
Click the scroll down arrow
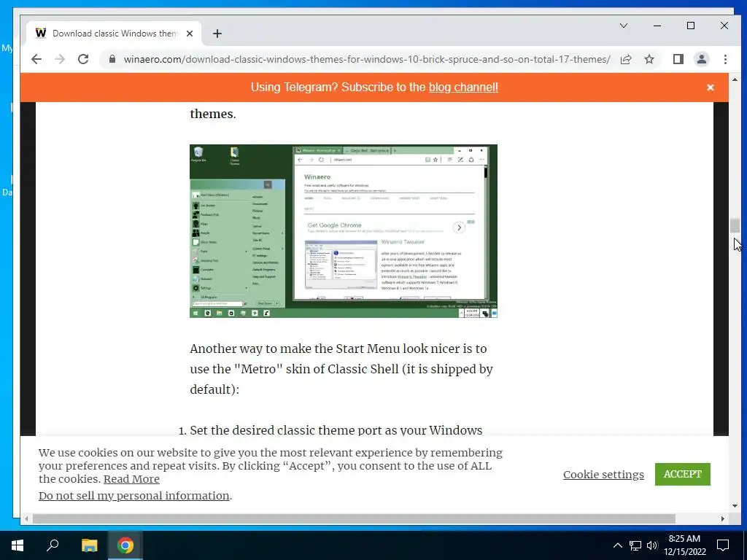[x=734, y=506]
